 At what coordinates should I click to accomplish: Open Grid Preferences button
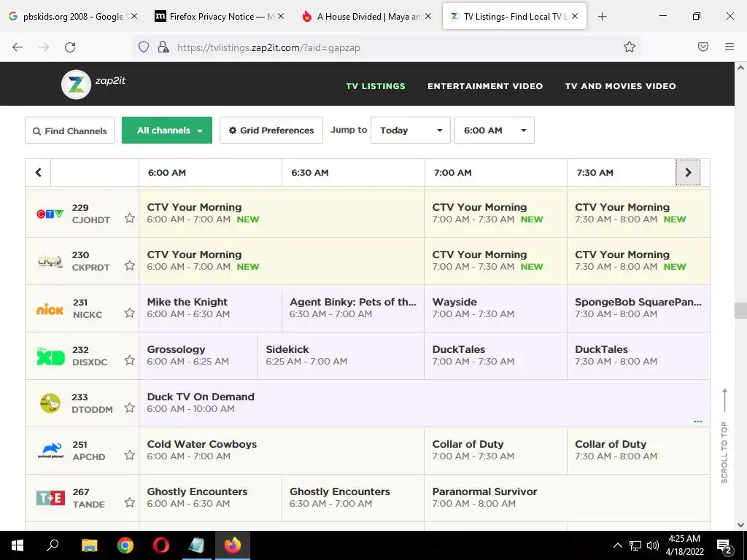271,130
